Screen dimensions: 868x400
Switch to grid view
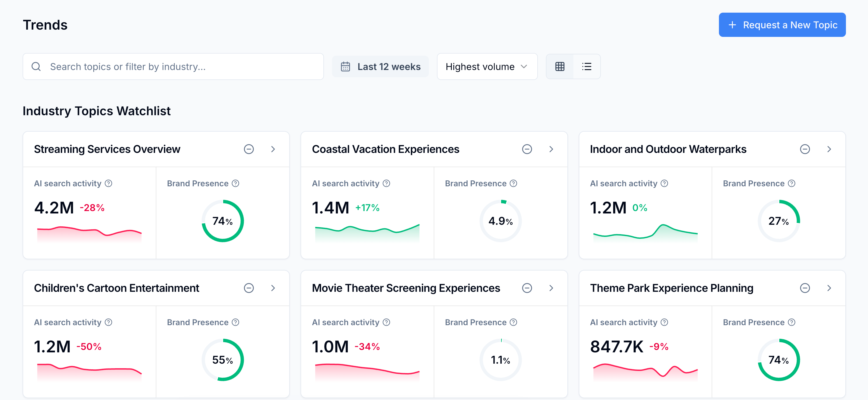560,66
